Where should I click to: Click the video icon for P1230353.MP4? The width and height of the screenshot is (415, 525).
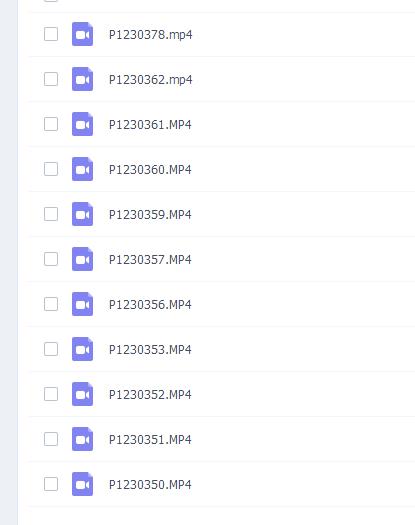click(x=82, y=349)
